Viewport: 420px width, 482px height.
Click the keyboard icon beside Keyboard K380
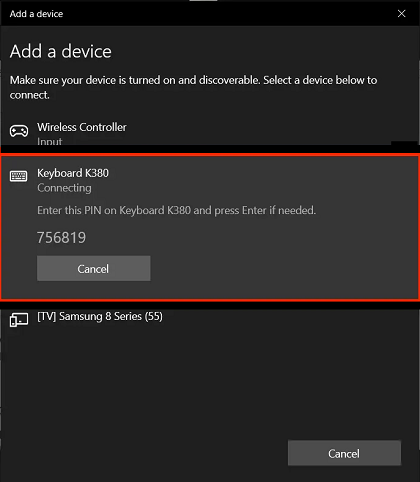(19, 176)
